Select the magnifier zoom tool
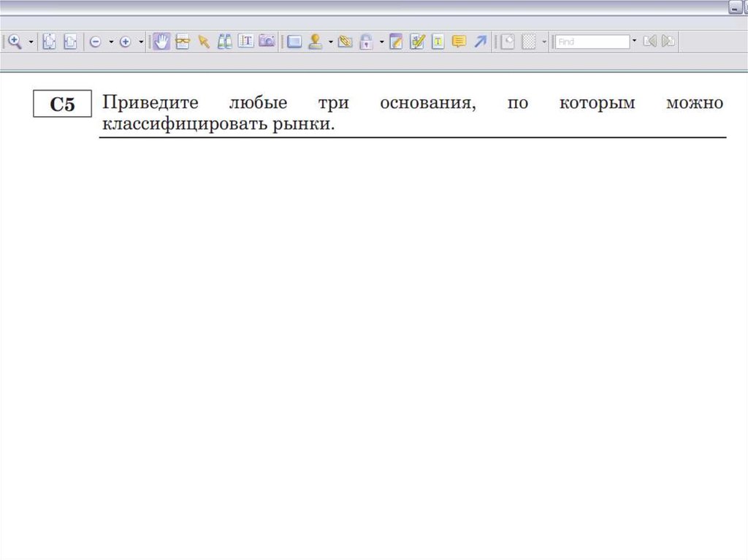This screenshot has width=748, height=560. [x=15, y=42]
